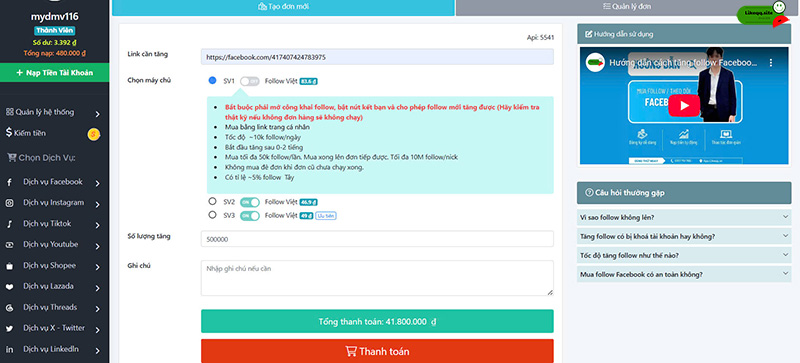Viewport: 800px width, 363px height.
Task: Click Nạp Tiền Tài Khoản button
Action: pos(55,72)
